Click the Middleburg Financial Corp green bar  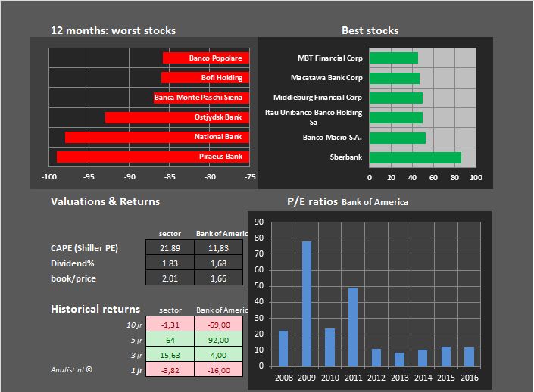(x=396, y=98)
